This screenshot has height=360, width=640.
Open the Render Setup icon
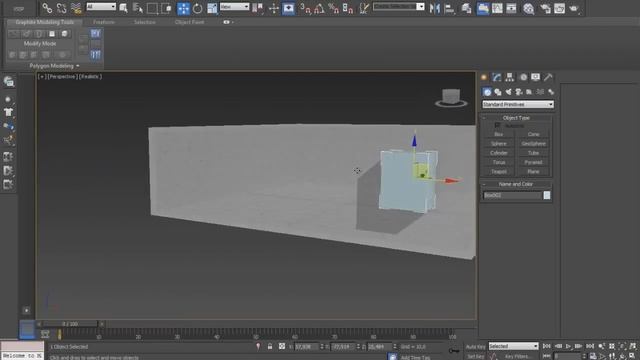click(x=545, y=8)
